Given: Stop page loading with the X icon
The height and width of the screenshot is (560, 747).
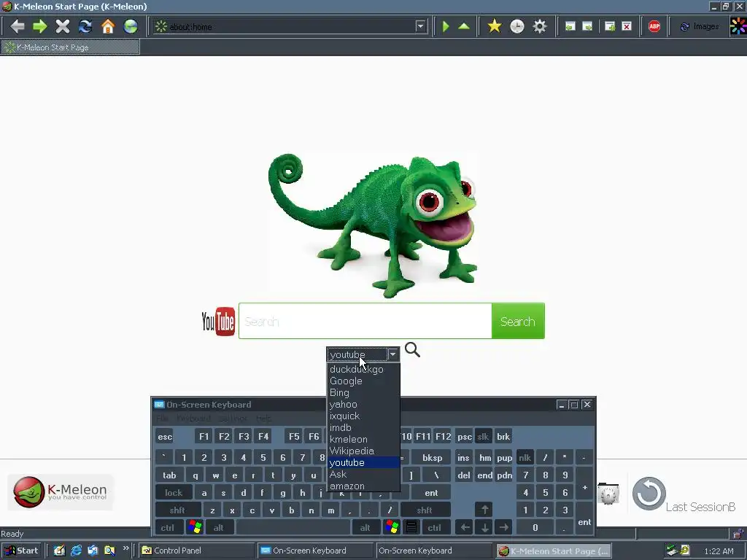Looking at the screenshot, I should click(63, 26).
